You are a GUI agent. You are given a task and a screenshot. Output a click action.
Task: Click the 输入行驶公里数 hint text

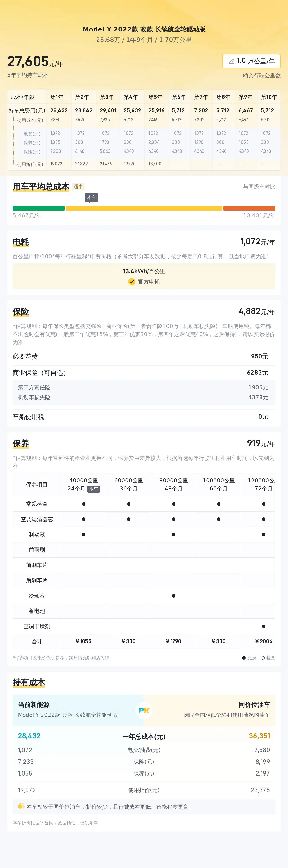point(262,75)
